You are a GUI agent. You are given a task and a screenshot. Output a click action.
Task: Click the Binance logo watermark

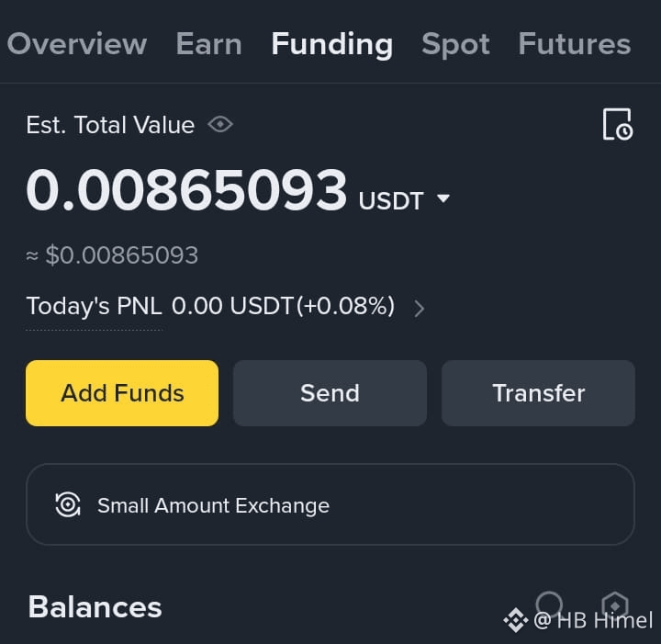pyautogui.click(x=516, y=620)
